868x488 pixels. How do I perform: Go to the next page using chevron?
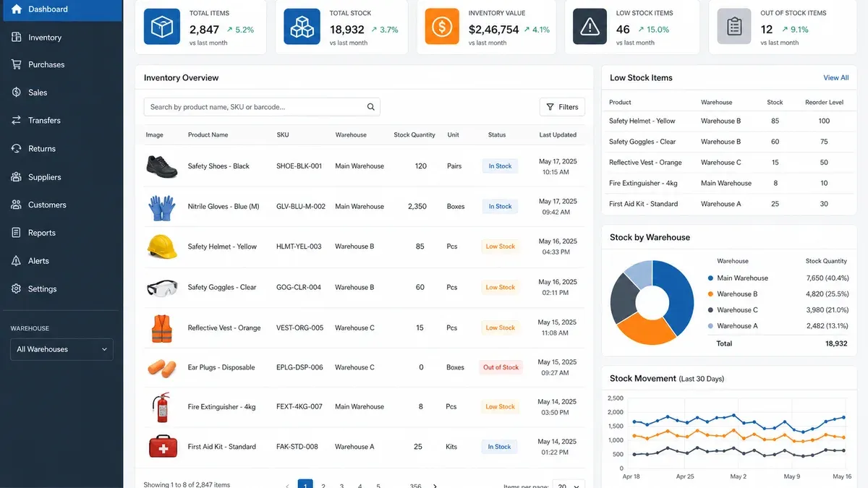(x=435, y=486)
